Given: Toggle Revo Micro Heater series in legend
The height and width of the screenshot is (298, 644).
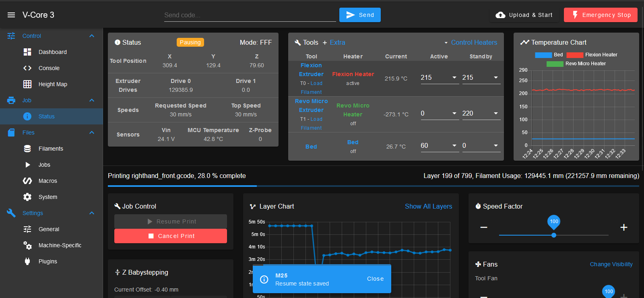Looking at the screenshot, I should click(x=576, y=64).
